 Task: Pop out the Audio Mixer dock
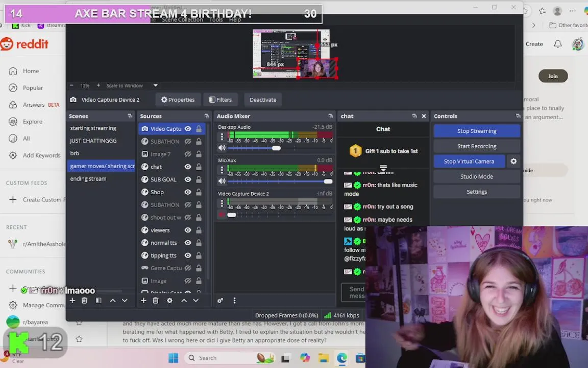pyautogui.click(x=330, y=116)
